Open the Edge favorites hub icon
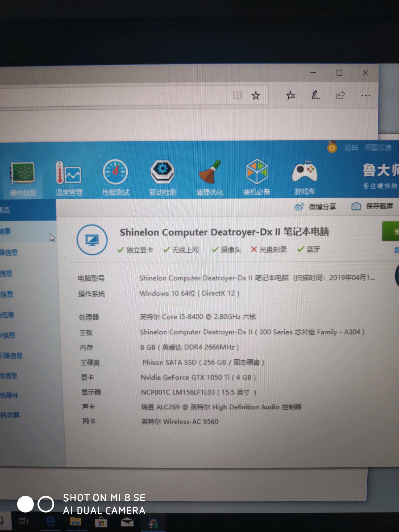 point(290,95)
